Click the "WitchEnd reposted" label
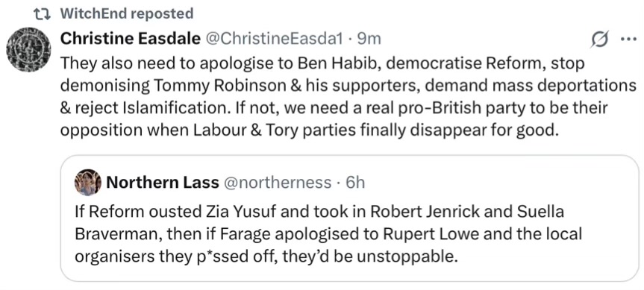Screen dimensions: 644x290 (x=127, y=14)
